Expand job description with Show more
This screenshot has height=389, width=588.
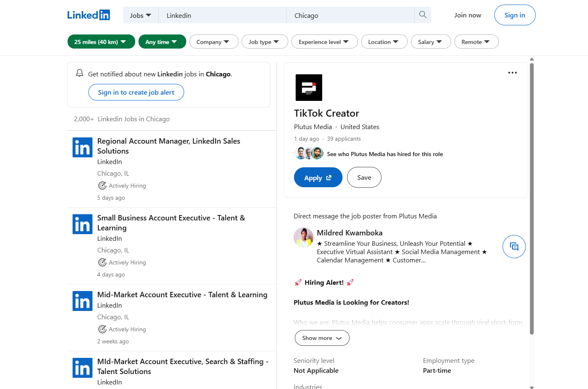(322, 338)
